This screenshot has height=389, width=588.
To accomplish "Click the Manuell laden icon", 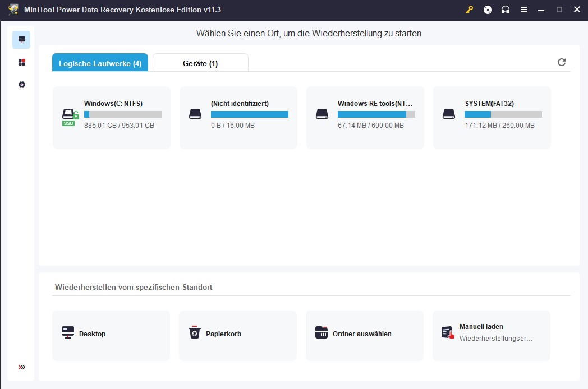I will point(448,332).
